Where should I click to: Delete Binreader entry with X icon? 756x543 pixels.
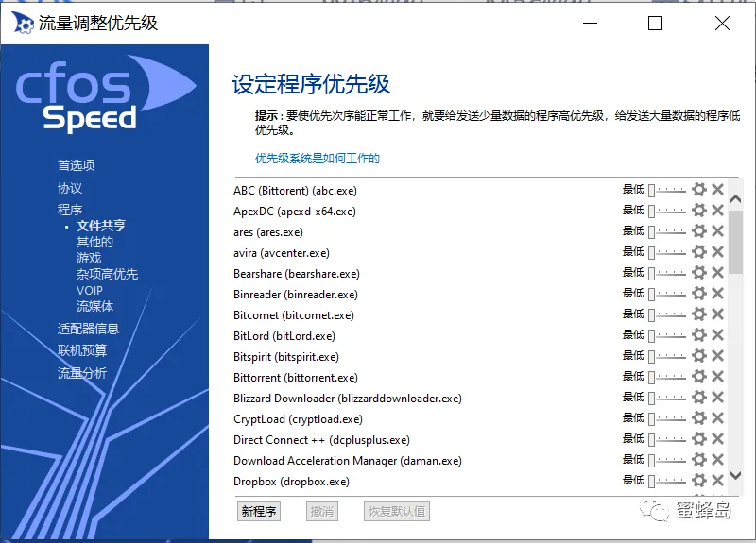pos(717,293)
